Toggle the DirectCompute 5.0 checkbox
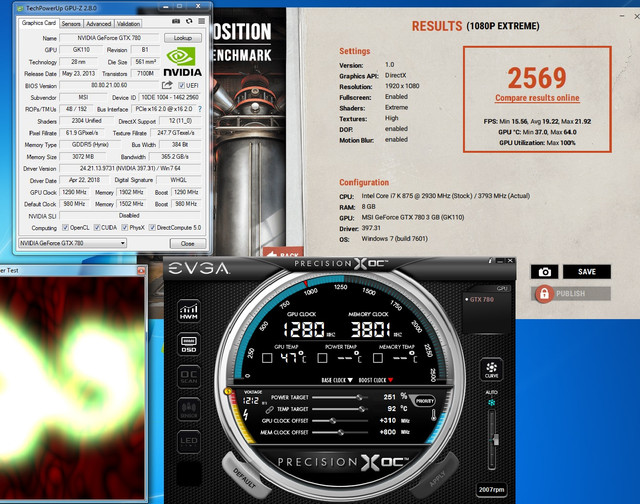This screenshot has height=504, width=640. point(152,227)
